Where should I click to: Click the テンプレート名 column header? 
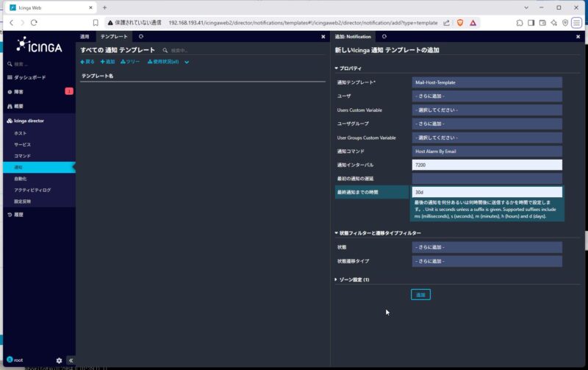click(x=98, y=76)
